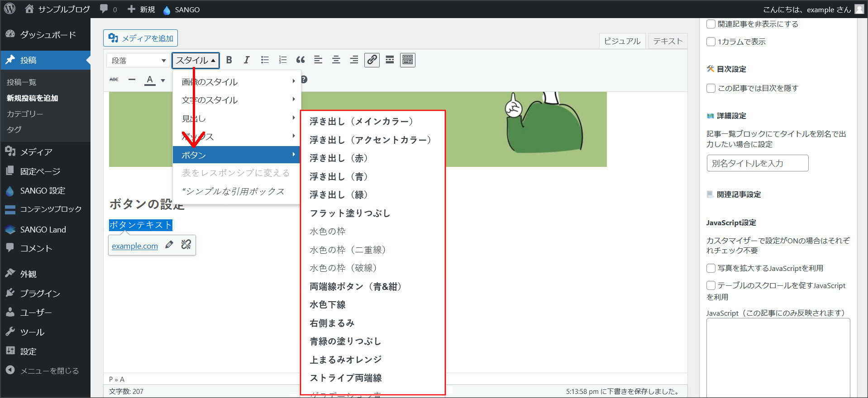Remove the link with the unlink icon
This screenshot has height=398, width=868.
tap(186, 245)
